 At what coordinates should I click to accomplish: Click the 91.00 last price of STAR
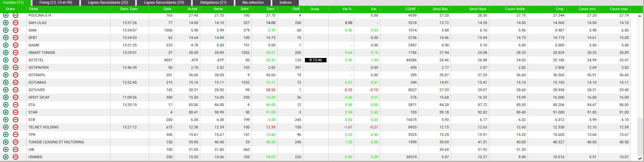click(x=271, y=112)
